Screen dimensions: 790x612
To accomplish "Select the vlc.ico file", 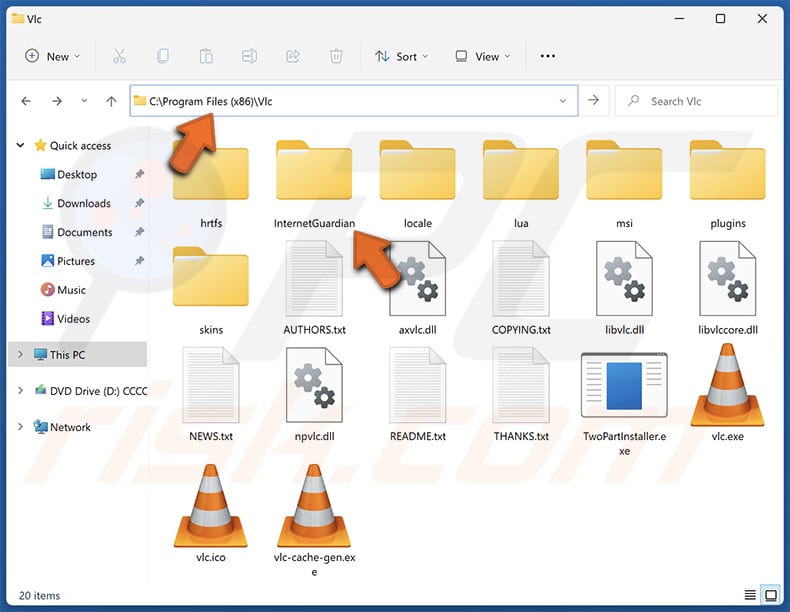I will (211, 513).
